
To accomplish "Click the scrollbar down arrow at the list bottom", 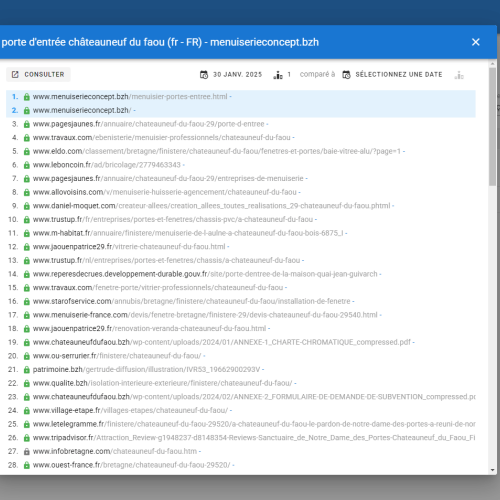I will [x=493, y=470].
